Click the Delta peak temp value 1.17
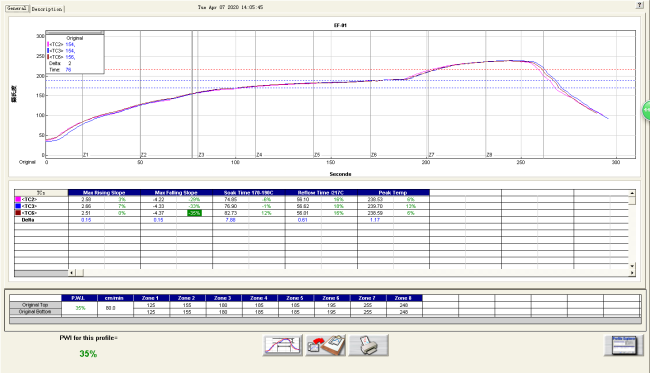650x373 pixels. 375,220
